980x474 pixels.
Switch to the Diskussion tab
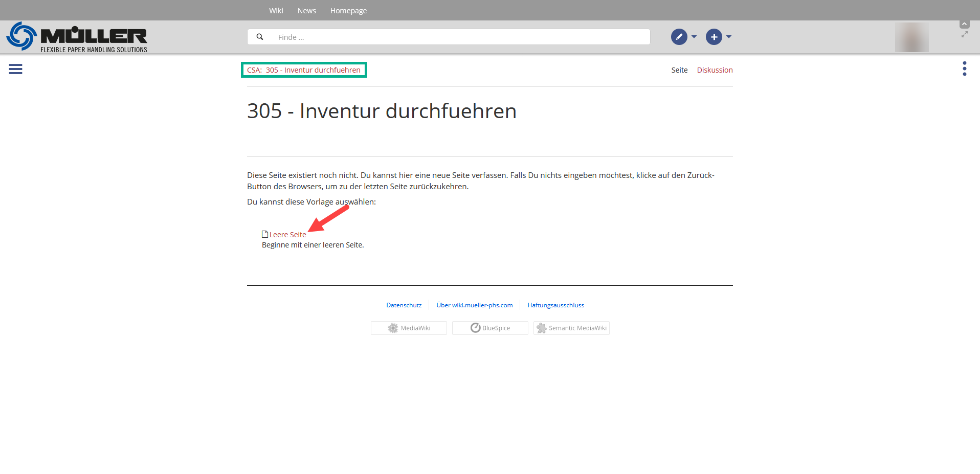point(715,70)
